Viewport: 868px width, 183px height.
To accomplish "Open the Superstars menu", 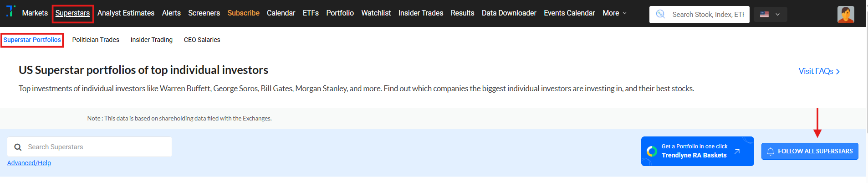I will [x=72, y=13].
